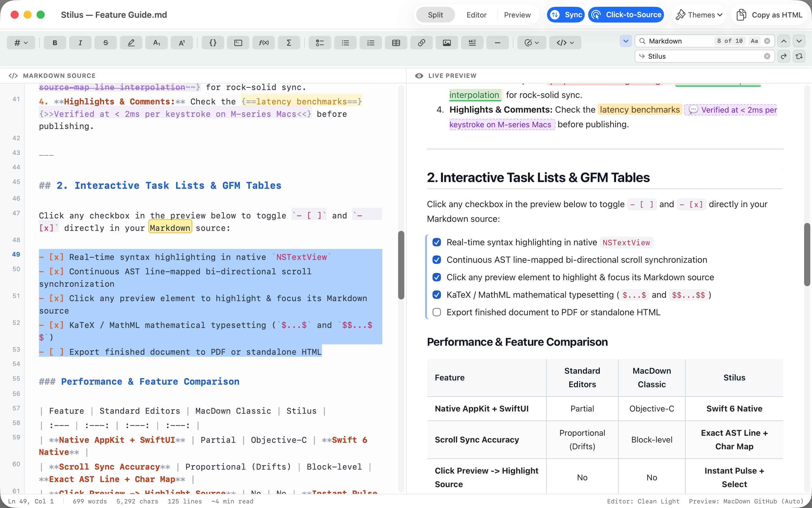Insert inline math with the f(x) button

click(x=264, y=43)
